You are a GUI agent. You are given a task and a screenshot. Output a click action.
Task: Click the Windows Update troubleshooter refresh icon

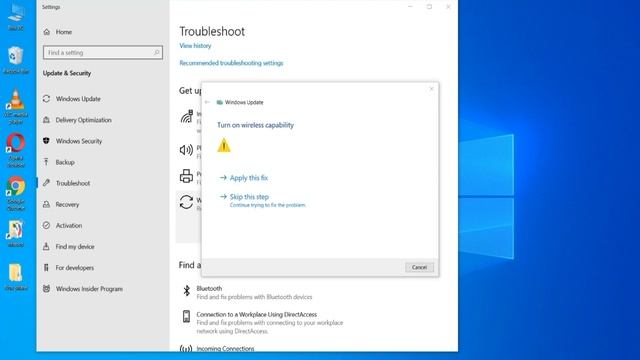click(187, 202)
